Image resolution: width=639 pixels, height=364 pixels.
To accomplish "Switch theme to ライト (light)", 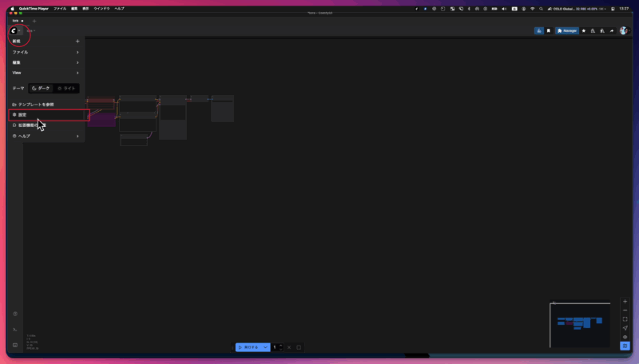I will point(67,88).
